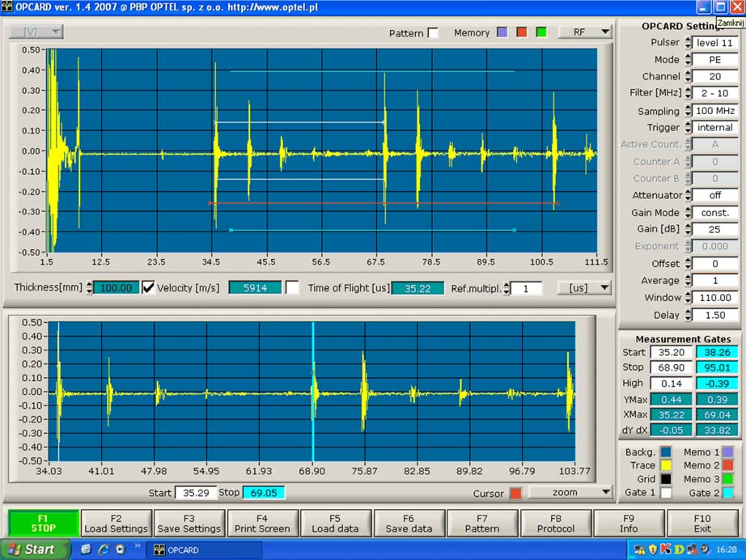
Task: Change the Cursor color swatch
Action: [515, 494]
